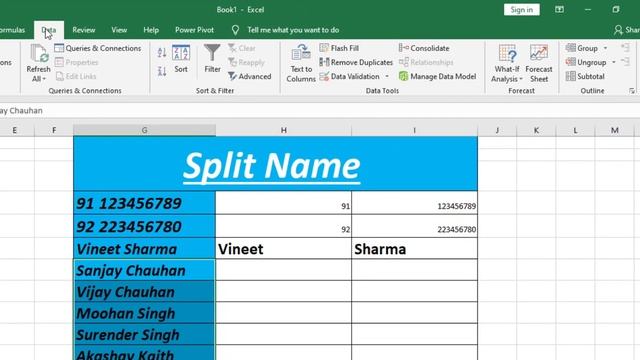Click the Split Name title cell
The width and height of the screenshot is (640, 360).
pos(276,164)
